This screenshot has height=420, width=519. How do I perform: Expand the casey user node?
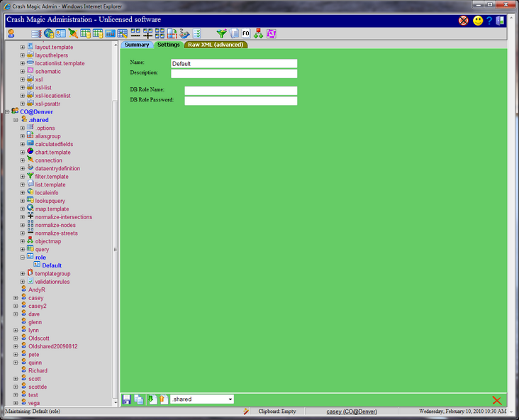click(x=16, y=298)
